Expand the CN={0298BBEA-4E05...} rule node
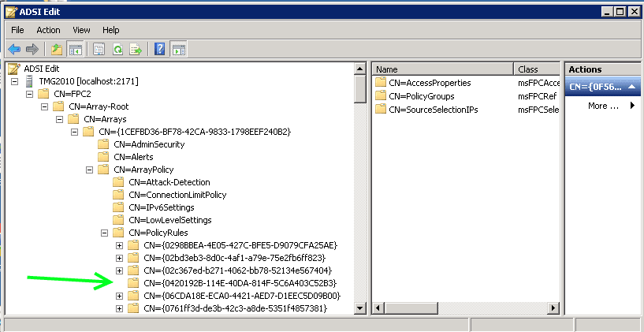This screenshot has height=332, width=644. pos(120,246)
